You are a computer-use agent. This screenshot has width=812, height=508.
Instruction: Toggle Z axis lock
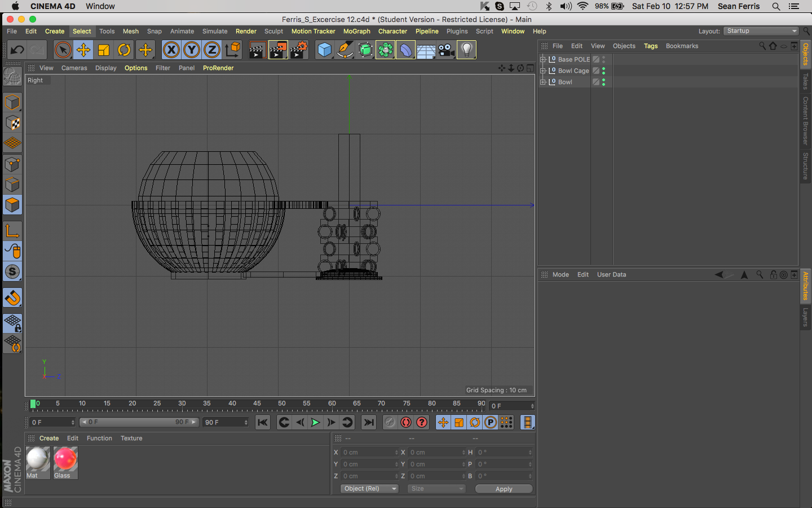211,50
